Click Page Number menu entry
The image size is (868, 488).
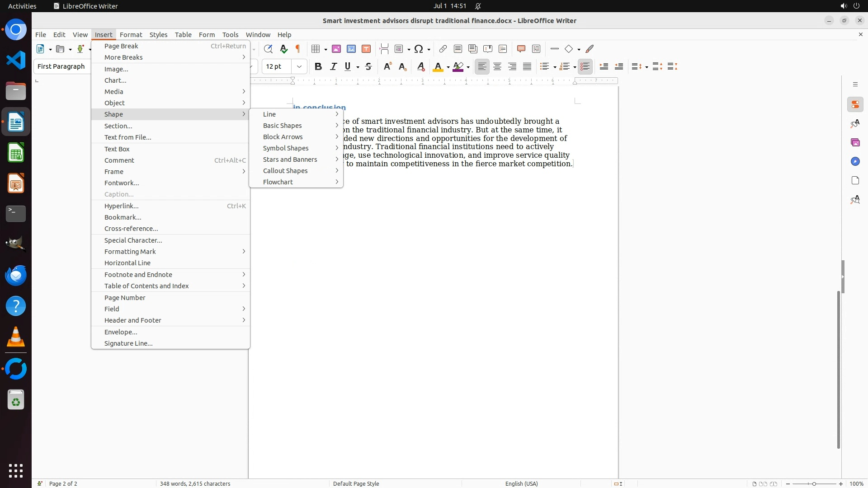(x=125, y=298)
